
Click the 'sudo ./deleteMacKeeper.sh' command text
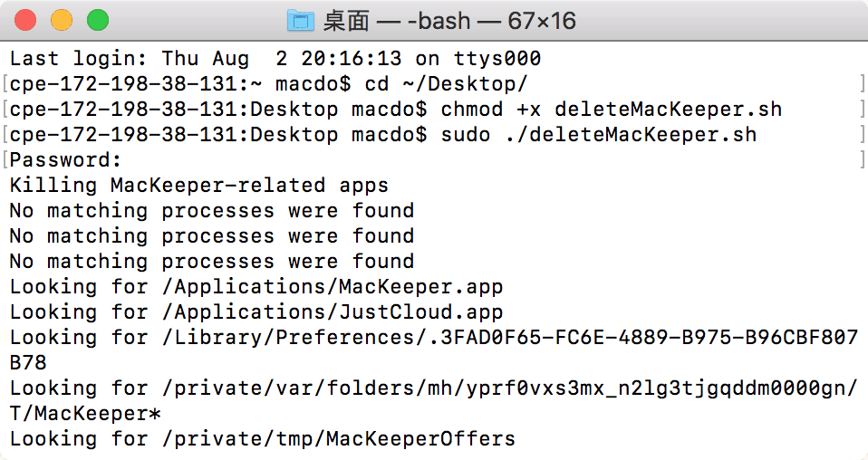point(598,135)
